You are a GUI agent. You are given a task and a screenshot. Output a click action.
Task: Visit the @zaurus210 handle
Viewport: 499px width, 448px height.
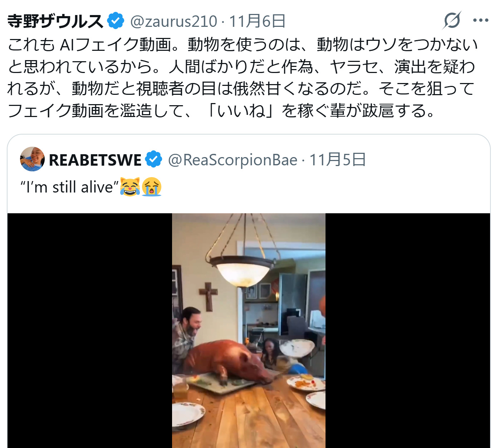pyautogui.click(x=173, y=21)
